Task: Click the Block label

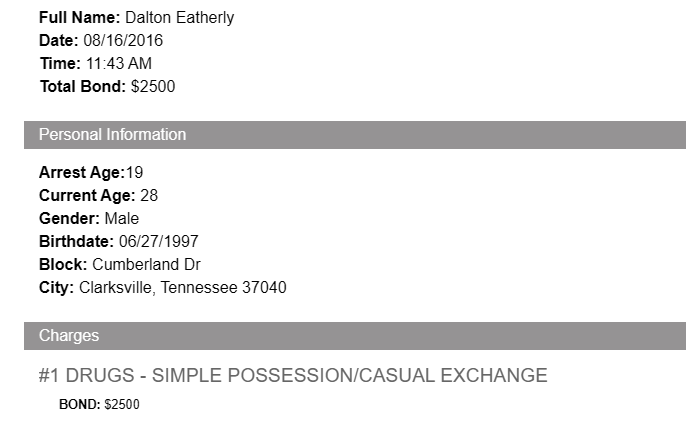Action: (63, 265)
